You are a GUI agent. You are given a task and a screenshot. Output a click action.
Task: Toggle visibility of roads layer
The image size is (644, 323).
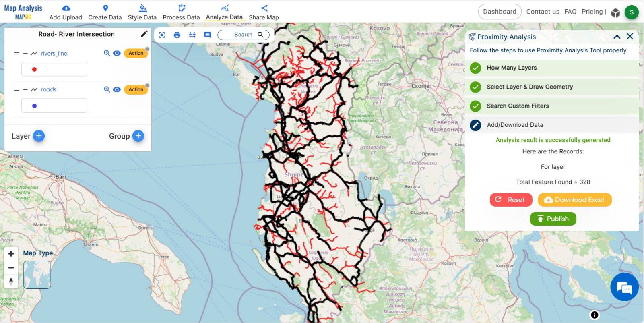[x=117, y=89]
